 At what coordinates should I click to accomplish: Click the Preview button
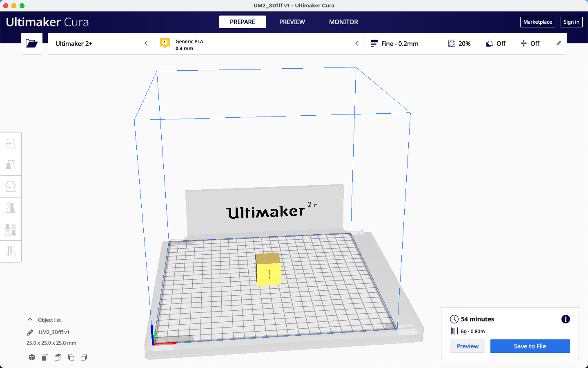coord(467,346)
